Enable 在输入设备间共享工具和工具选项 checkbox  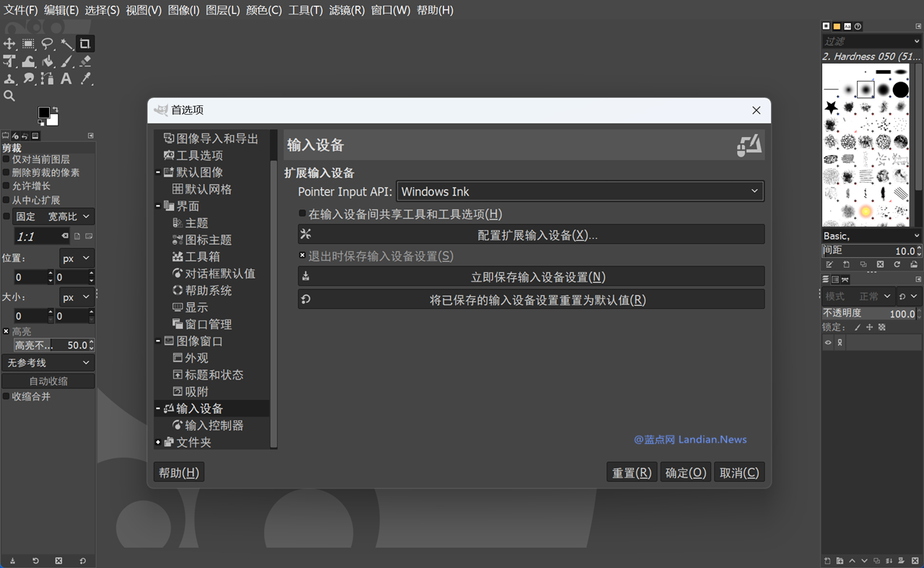click(x=302, y=214)
